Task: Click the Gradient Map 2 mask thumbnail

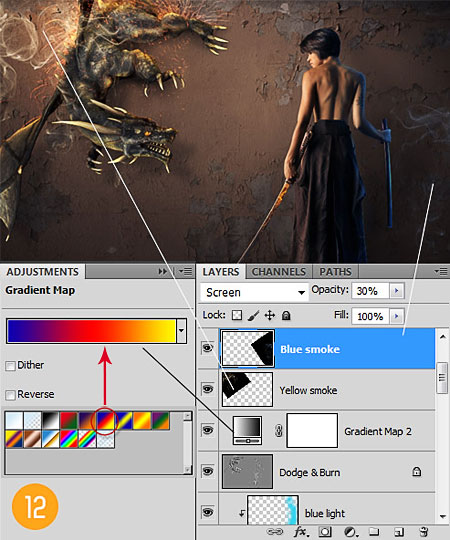Action: click(312, 430)
